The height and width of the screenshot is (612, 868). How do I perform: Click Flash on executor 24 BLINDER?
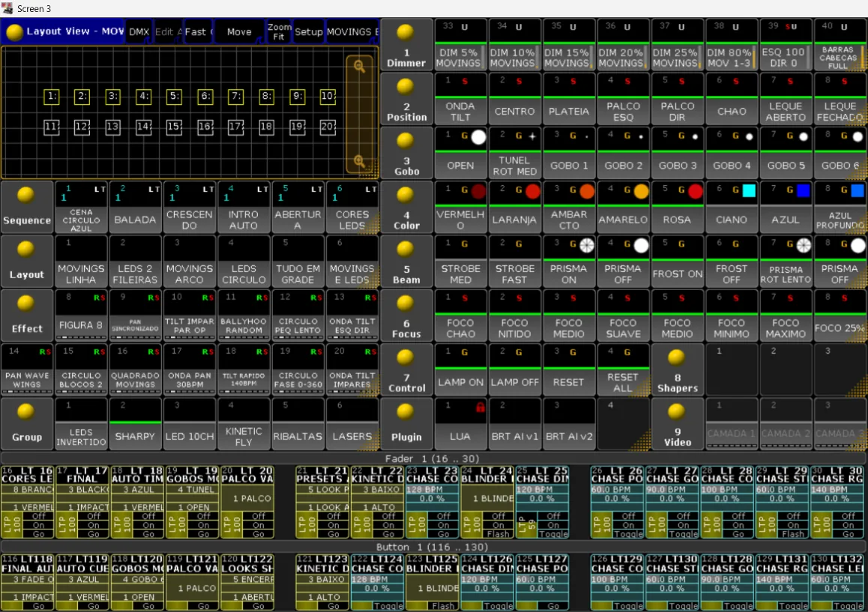coord(498,534)
